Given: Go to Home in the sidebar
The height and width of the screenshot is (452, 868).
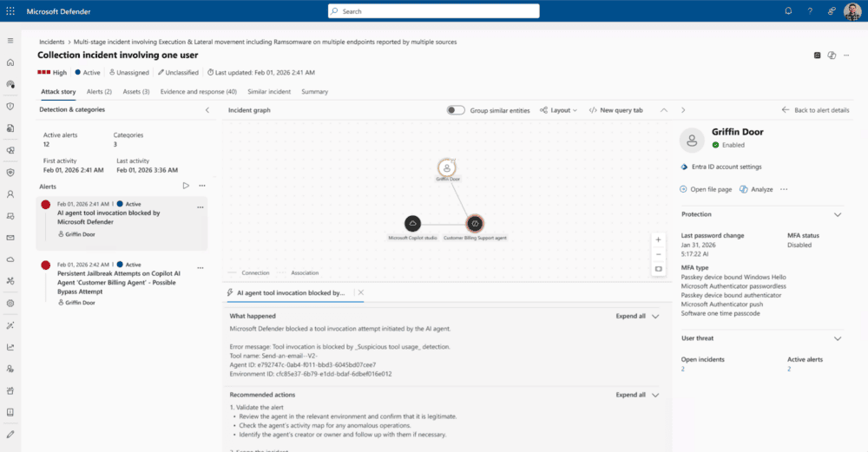Looking at the screenshot, I should 10,62.
